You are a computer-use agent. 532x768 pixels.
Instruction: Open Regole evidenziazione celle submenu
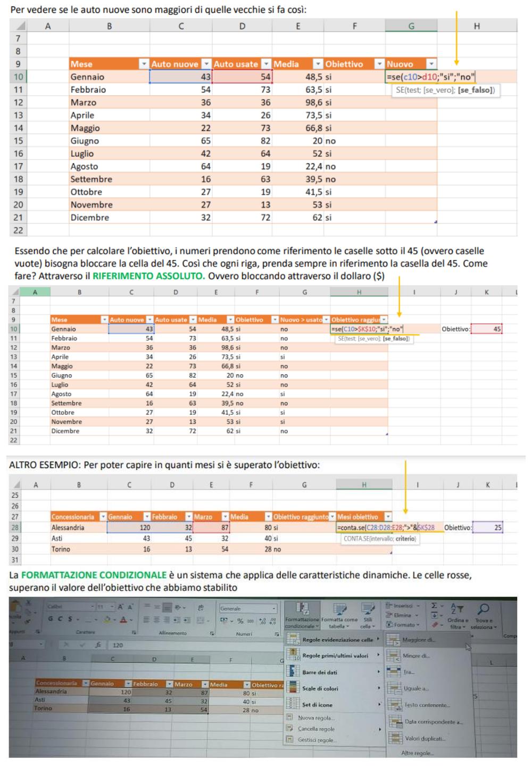(x=334, y=639)
